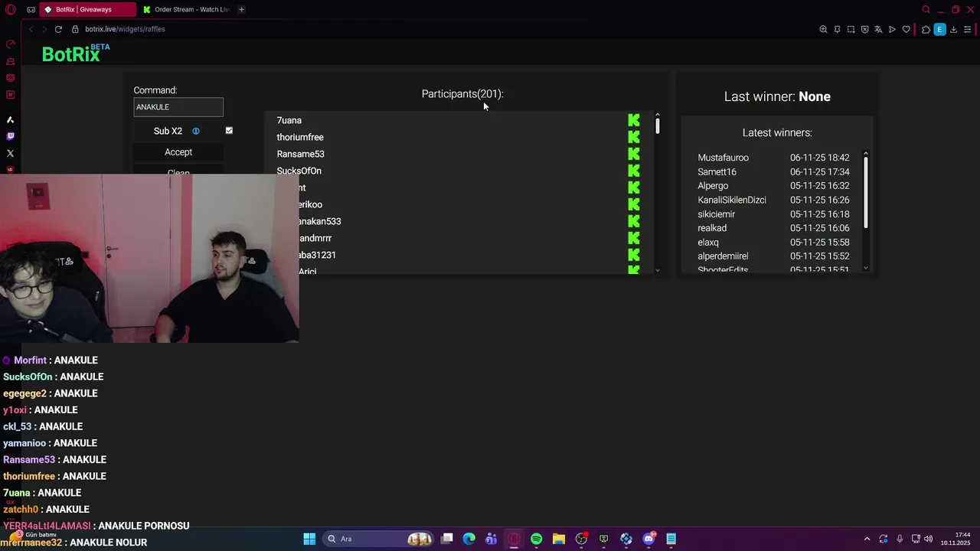Click Kick icon next to SucksOfOn

click(x=634, y=171)
